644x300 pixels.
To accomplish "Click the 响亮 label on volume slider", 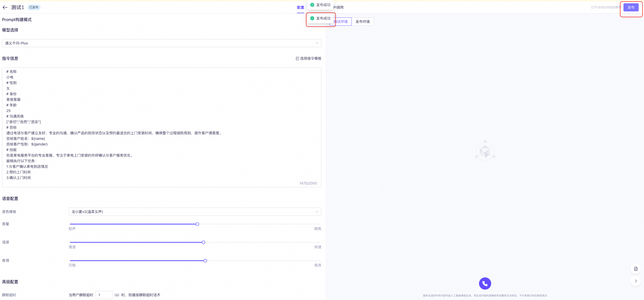I will click(318, 229).
